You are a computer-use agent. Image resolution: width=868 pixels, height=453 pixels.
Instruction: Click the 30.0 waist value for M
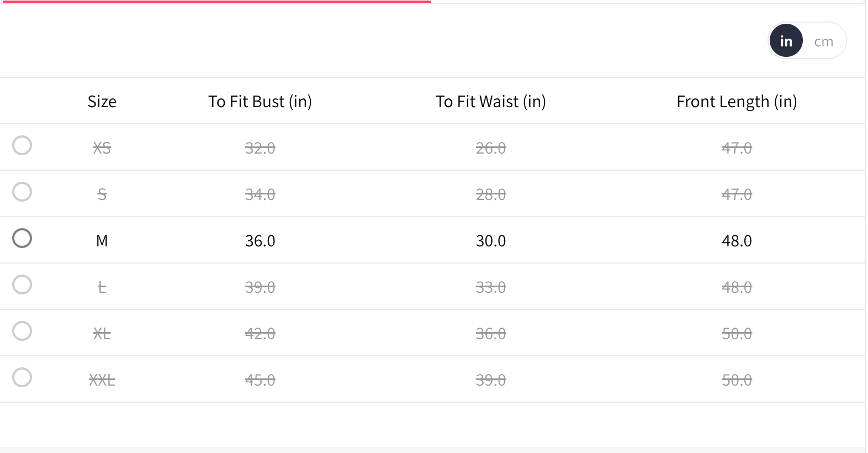(x=491, y=241)
